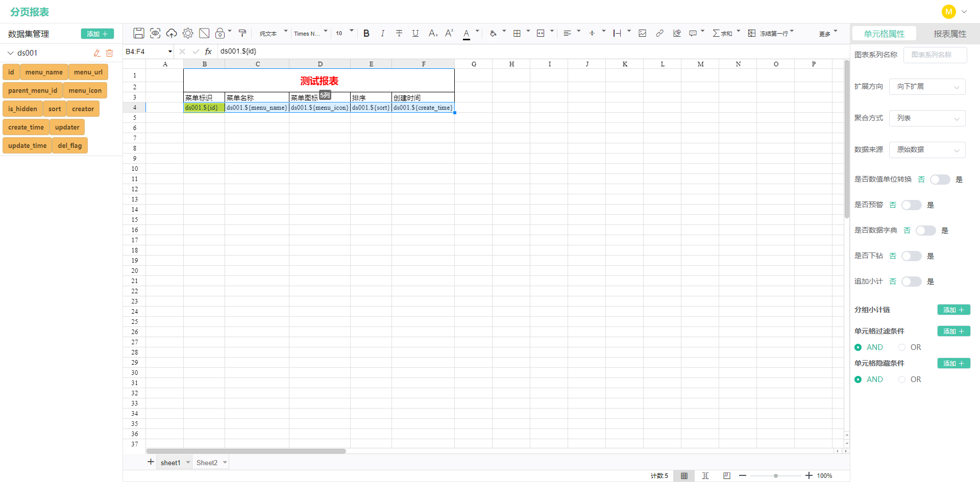The image size is (980, 482).
Task: Toggle the 是否数据字典 switch
Action: point(925,231)
